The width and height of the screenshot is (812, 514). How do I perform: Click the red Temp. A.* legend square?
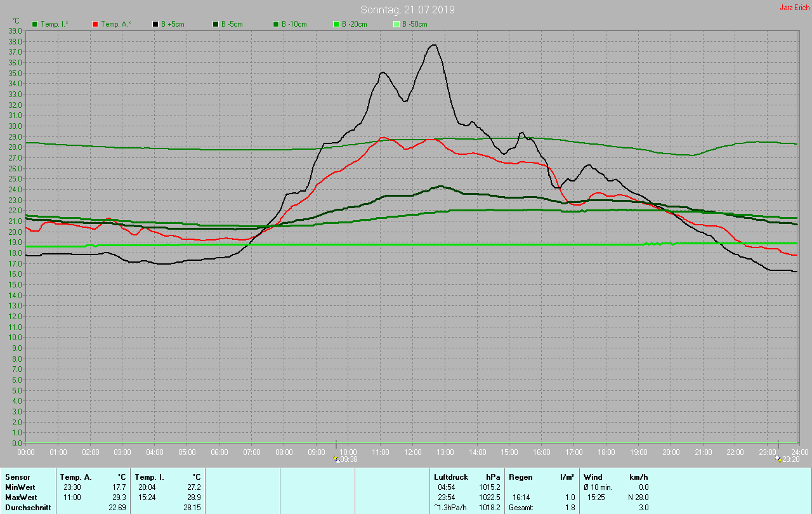click(x=95, y=24)
